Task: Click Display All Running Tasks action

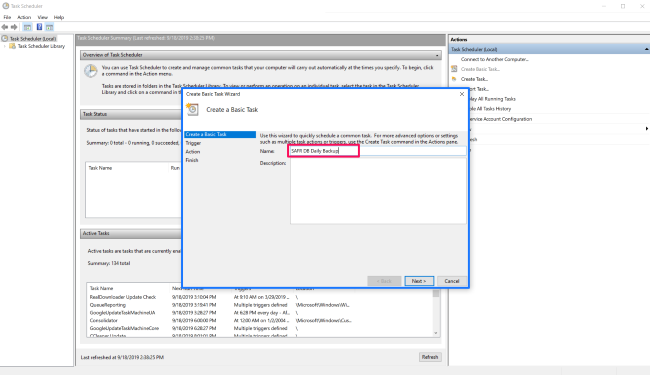Action: [x=492, y=99]
